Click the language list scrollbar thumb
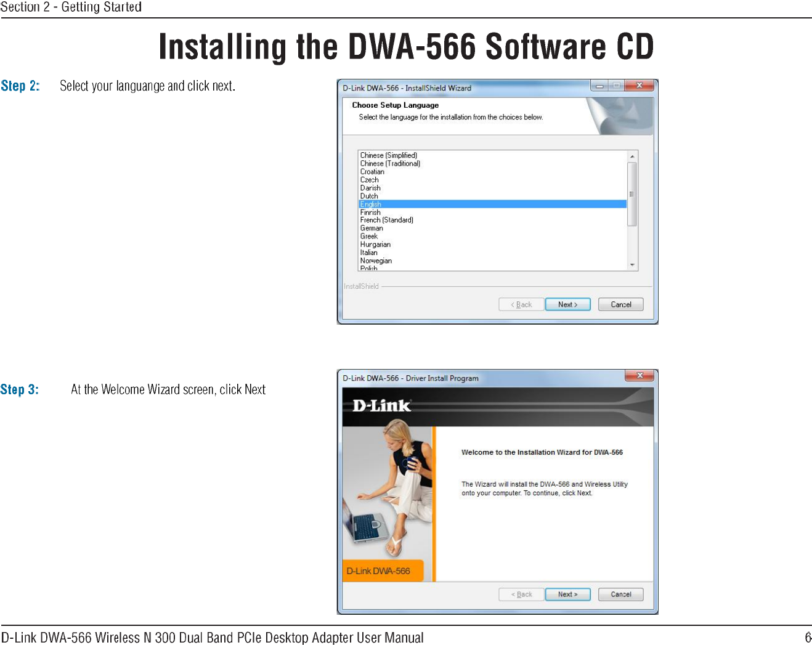Screen dimensions: 812x645 [x=632, y=194]
